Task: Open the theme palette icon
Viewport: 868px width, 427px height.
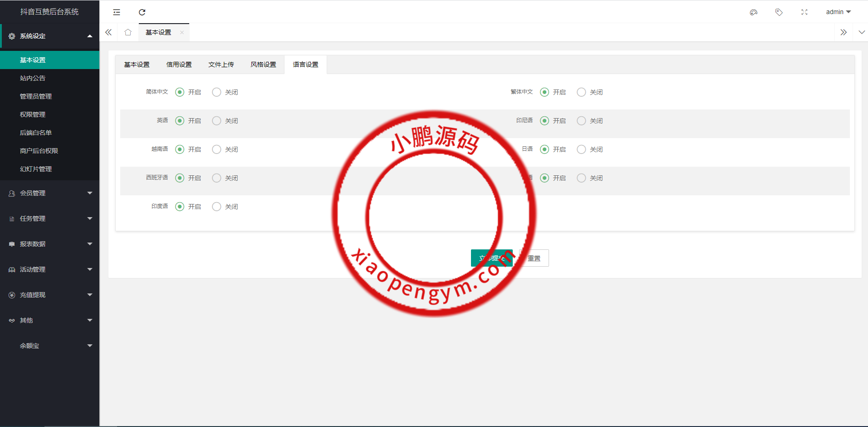Action: coord(754,12)
